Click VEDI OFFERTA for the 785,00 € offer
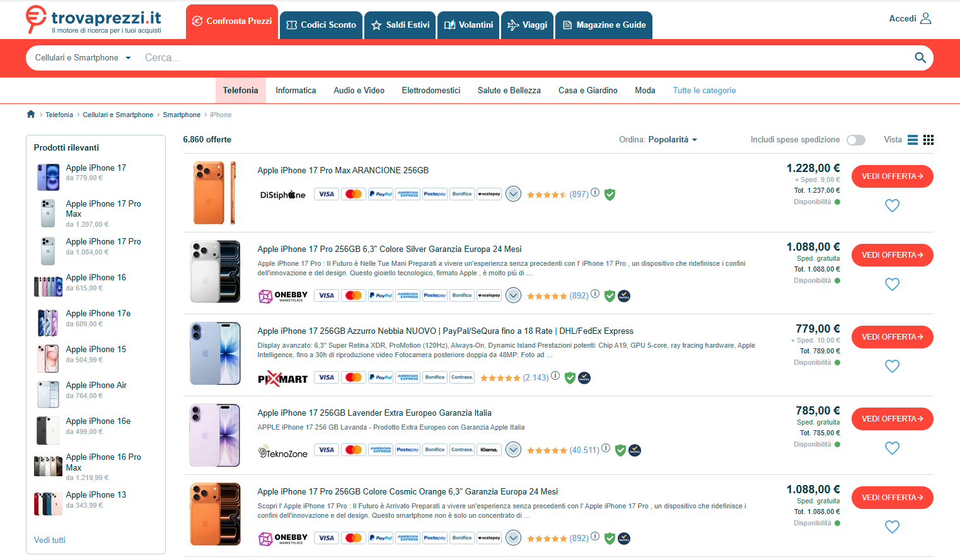 coord(892,419)
